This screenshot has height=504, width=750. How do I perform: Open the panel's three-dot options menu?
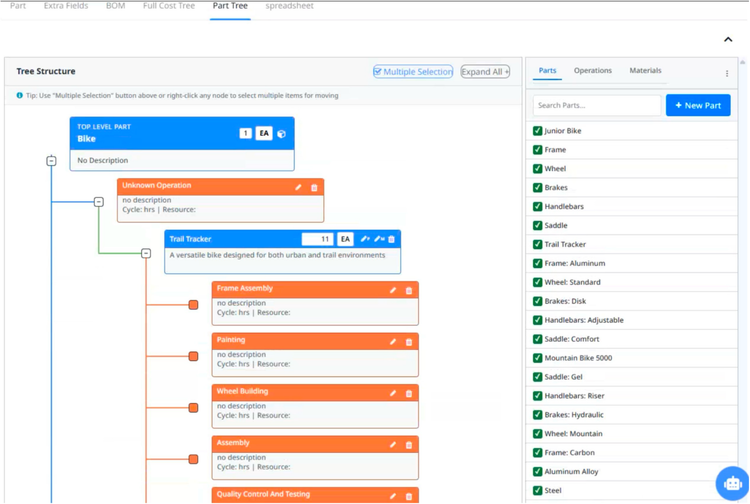pyautogui.click(x=727, y=73)
